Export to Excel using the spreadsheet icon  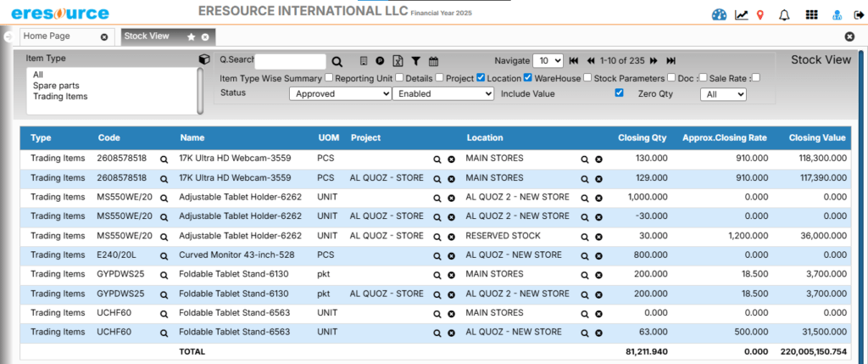click(x=398, y=61)
